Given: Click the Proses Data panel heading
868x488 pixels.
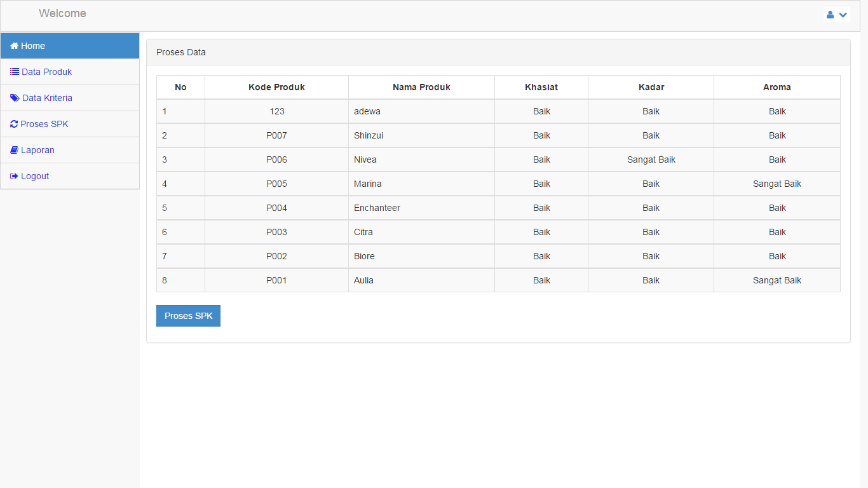Looking at the screenshot, I should coord(181,52).
